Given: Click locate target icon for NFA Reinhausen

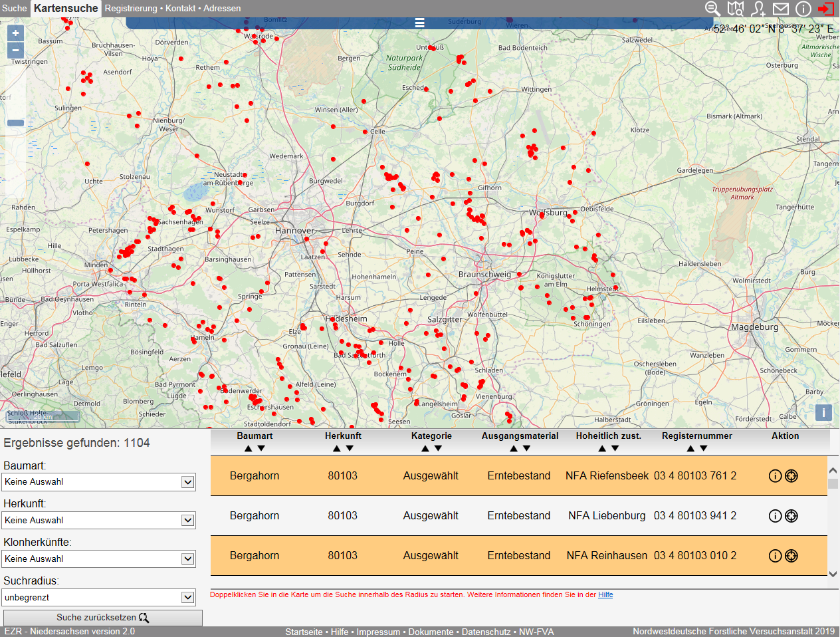Looking at the screenshot, I should [791, 556].
